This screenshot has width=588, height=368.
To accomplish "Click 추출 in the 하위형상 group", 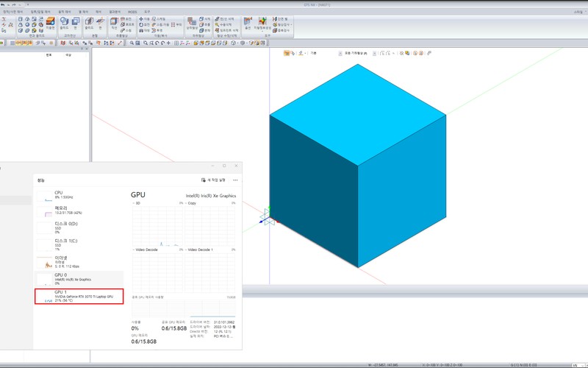I will click(x=205, y=24).
